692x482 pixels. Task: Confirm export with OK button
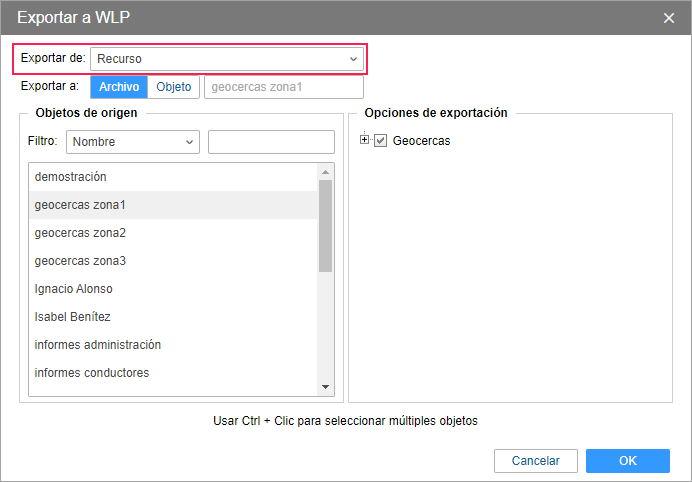pos(627,461)
